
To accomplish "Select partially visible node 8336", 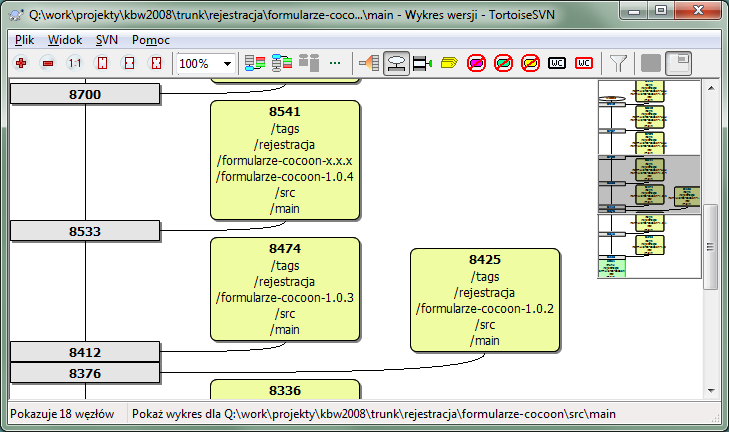I will 285,389.
